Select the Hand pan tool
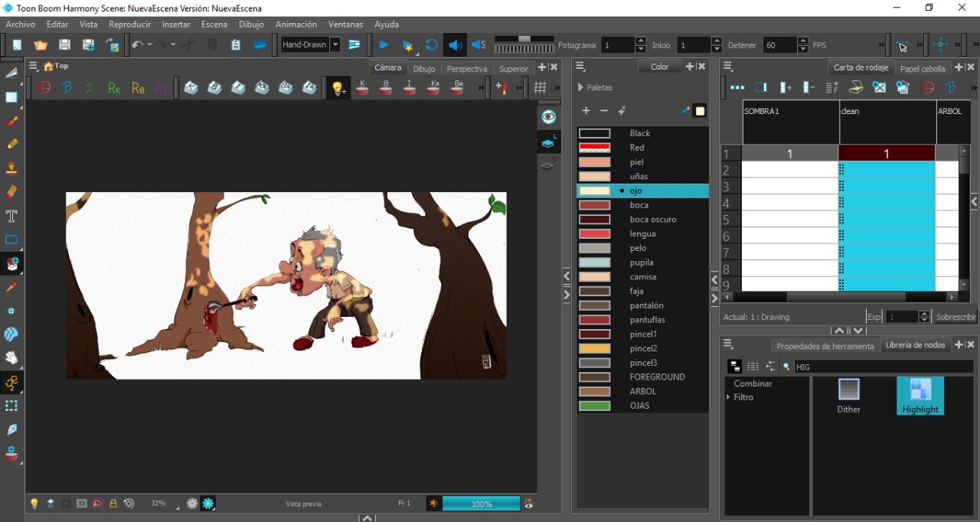The width and height of the screenshot is (980, 522). pyautogui.click(x=11, y=357)
